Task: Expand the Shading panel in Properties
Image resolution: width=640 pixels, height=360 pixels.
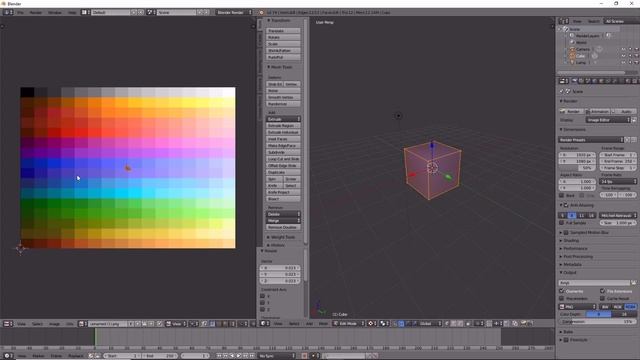Action: point(570,240)
